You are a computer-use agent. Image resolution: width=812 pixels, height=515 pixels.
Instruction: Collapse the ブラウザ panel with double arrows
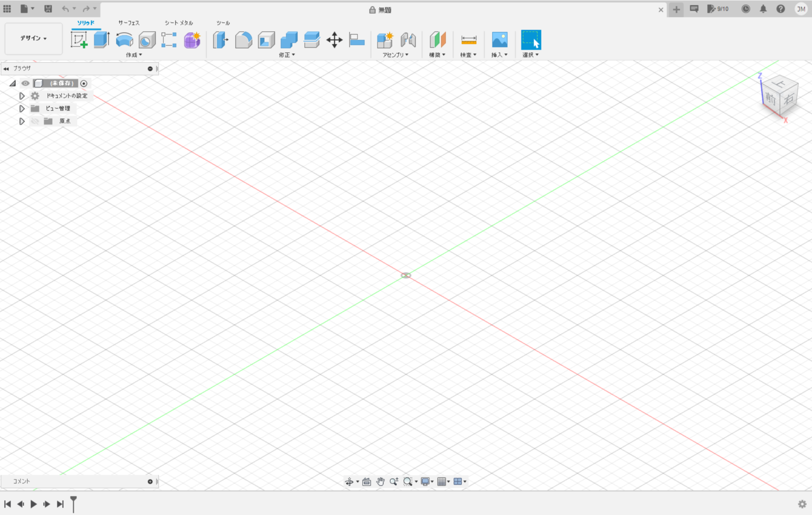pyautogui.click(x=6, y=69)
